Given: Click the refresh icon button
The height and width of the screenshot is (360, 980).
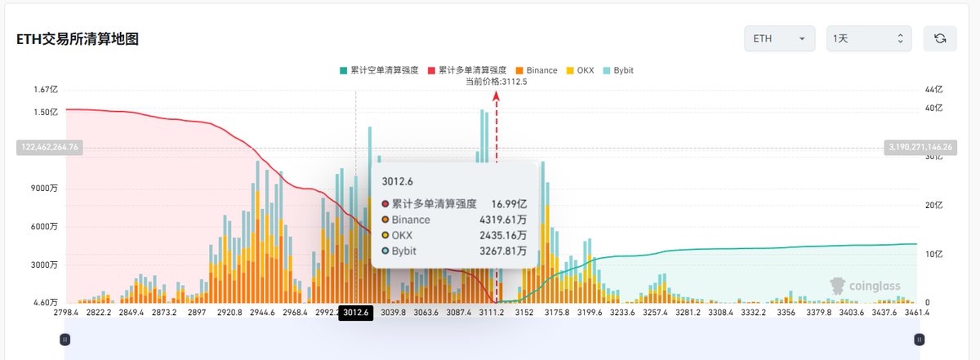Looking at the screenshot, I should pos(940,38).
